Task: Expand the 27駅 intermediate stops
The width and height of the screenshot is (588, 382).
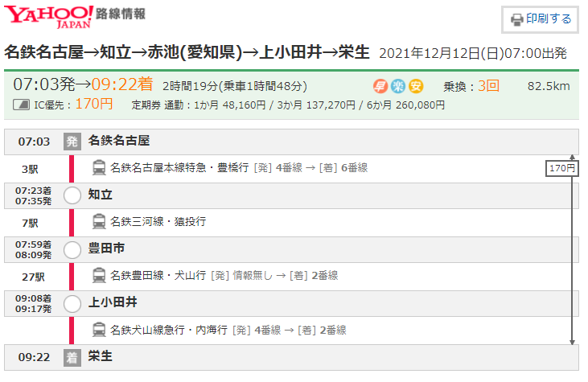Action: (x=33, y=277)
